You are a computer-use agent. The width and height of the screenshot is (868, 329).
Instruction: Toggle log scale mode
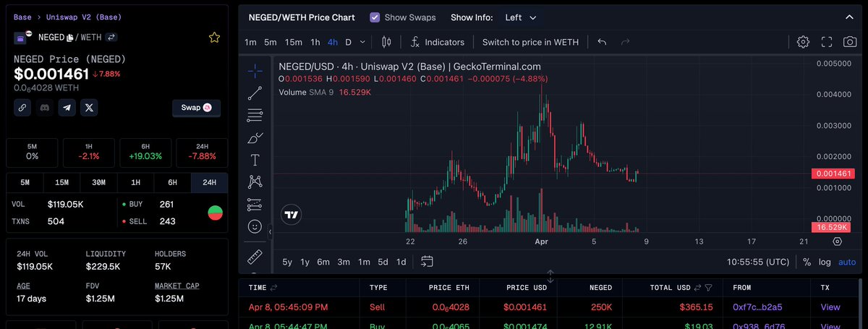(x=825, y=262)
